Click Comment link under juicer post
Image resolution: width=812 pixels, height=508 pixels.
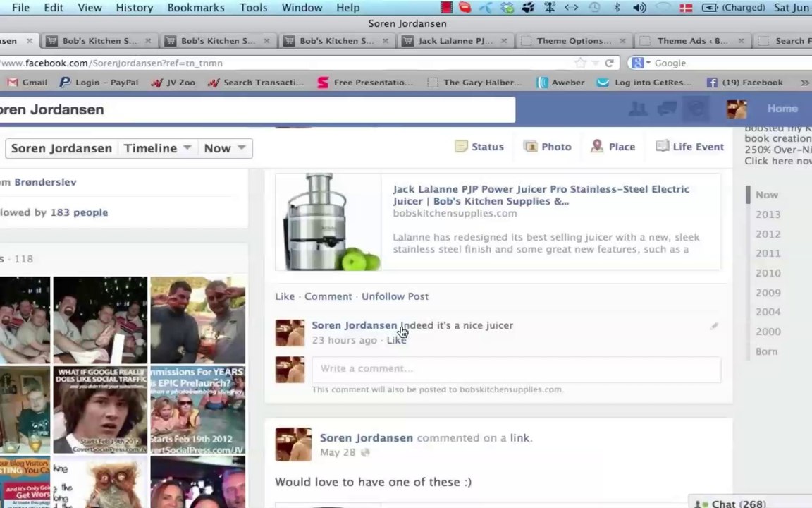point(328,296)
